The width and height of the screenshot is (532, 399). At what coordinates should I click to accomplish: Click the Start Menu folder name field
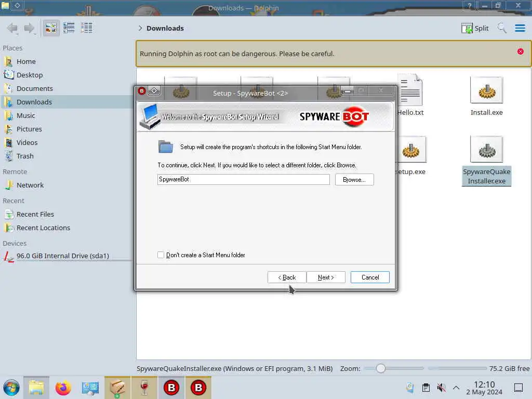tap(243, 179)
